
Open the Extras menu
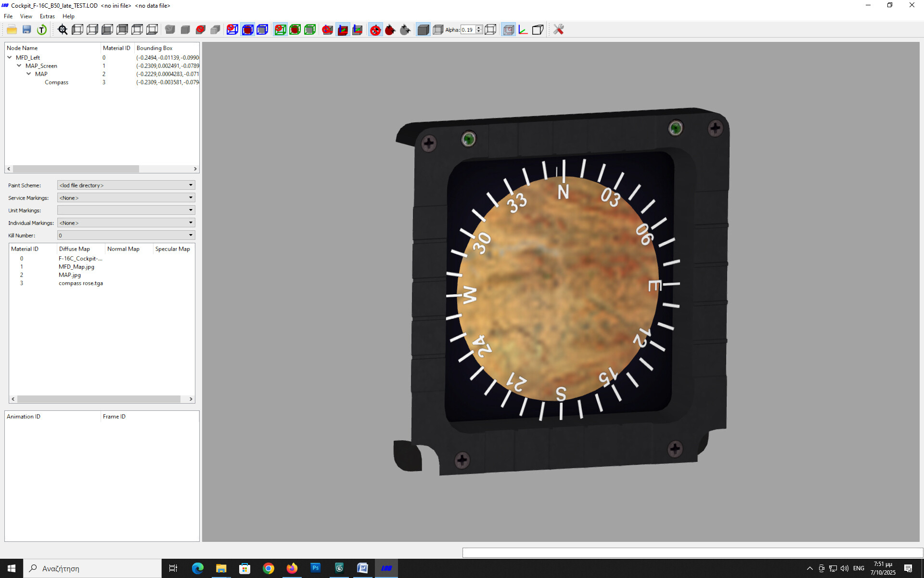[x=47, y=16]
